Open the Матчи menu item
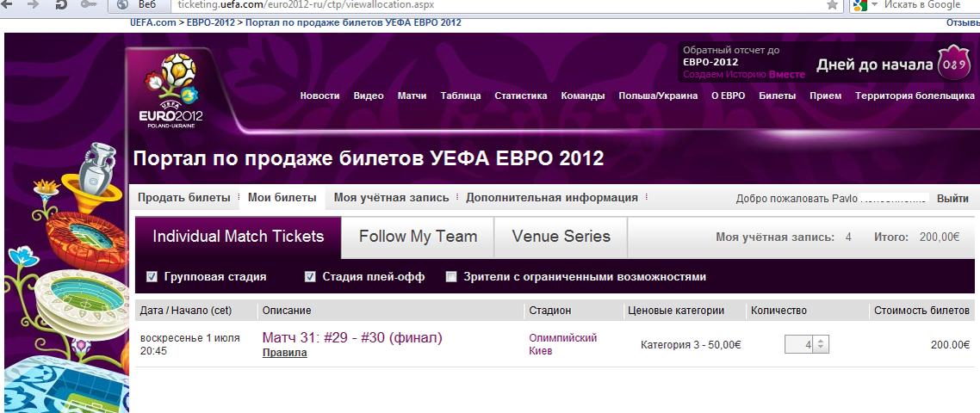Image resolution: width=980 pixels, height=413 pixels. [x=412, y=96]
